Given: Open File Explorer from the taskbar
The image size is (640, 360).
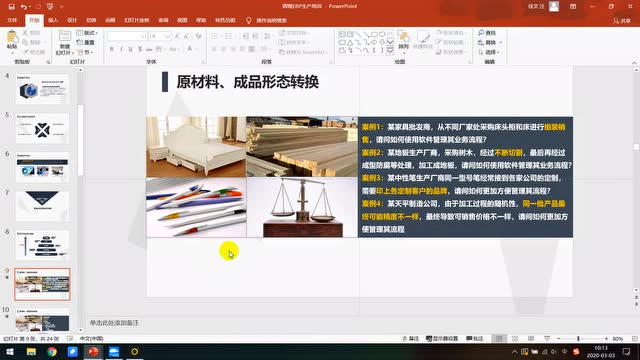Looking at the screenshot, I should (x=31, y=351).
